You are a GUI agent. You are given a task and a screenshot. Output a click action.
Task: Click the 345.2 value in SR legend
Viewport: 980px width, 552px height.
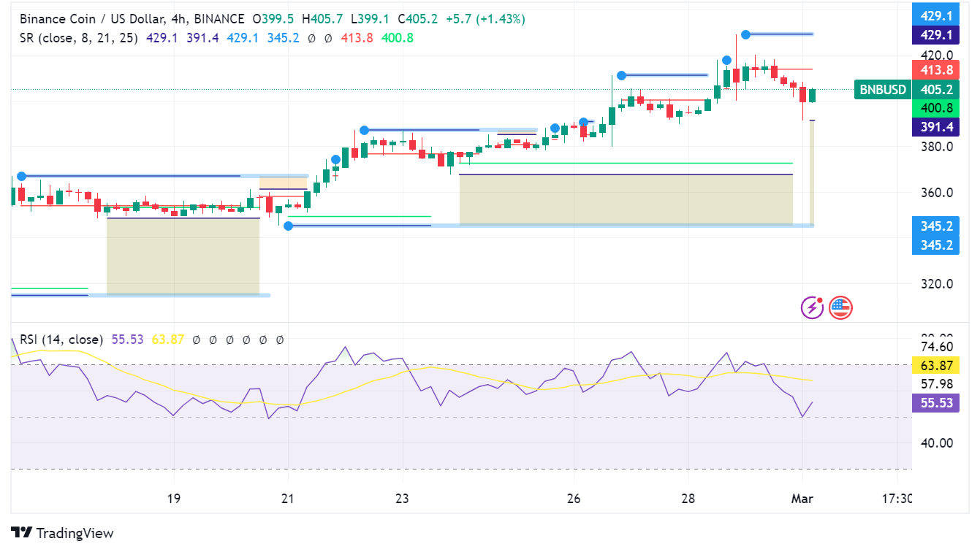[284, 37]
